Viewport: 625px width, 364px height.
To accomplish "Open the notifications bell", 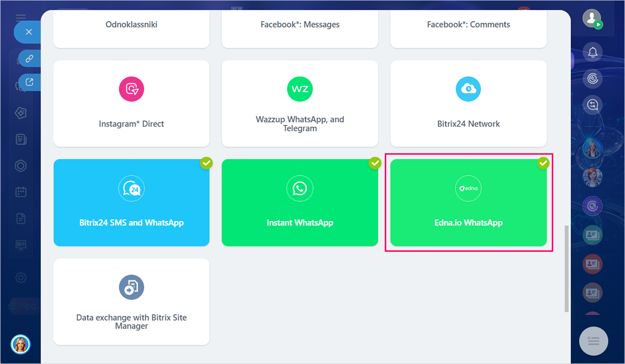I will pyautogui.click(x=592, y=52).
